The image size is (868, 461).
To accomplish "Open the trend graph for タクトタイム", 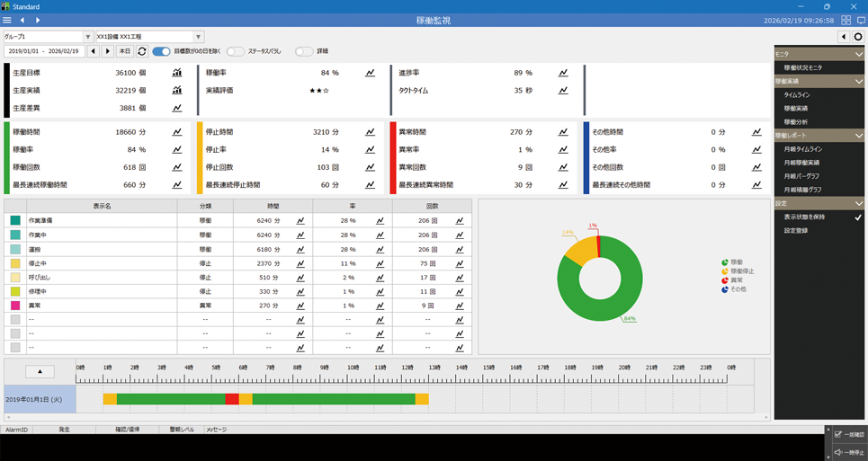I will pyautogui.click(x=563, y=91).
